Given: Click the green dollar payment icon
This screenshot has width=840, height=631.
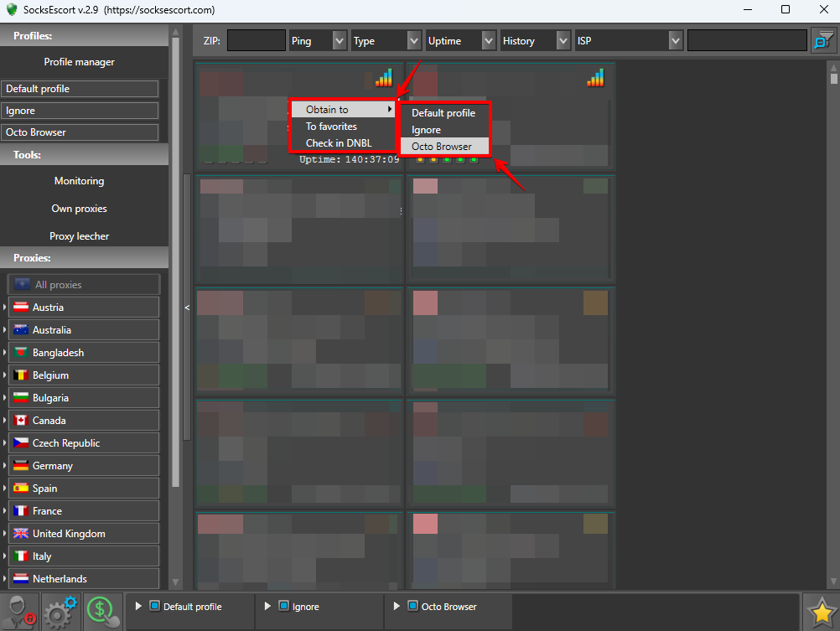Looking at the screenshot, I should (103, 612).
